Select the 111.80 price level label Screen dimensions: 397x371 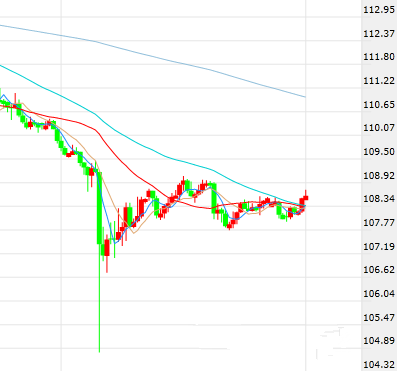379,57
